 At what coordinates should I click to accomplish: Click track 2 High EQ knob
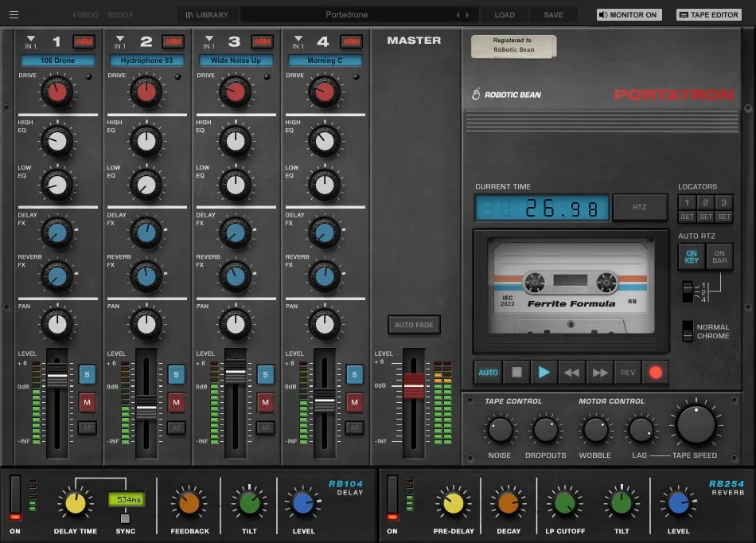tap(146, 141)
